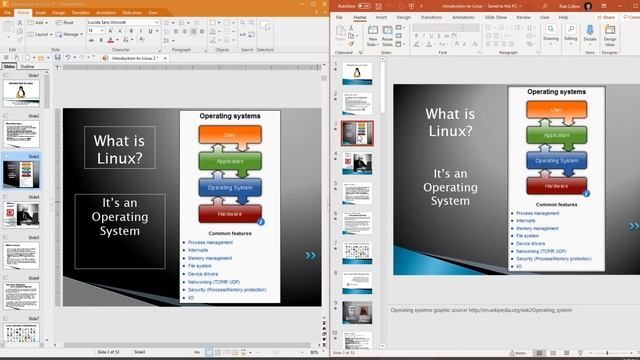Click shrink font icon in Presentations ribbon
The height and width of the screenshot is (360, 640).
click(x=120, y=31)
